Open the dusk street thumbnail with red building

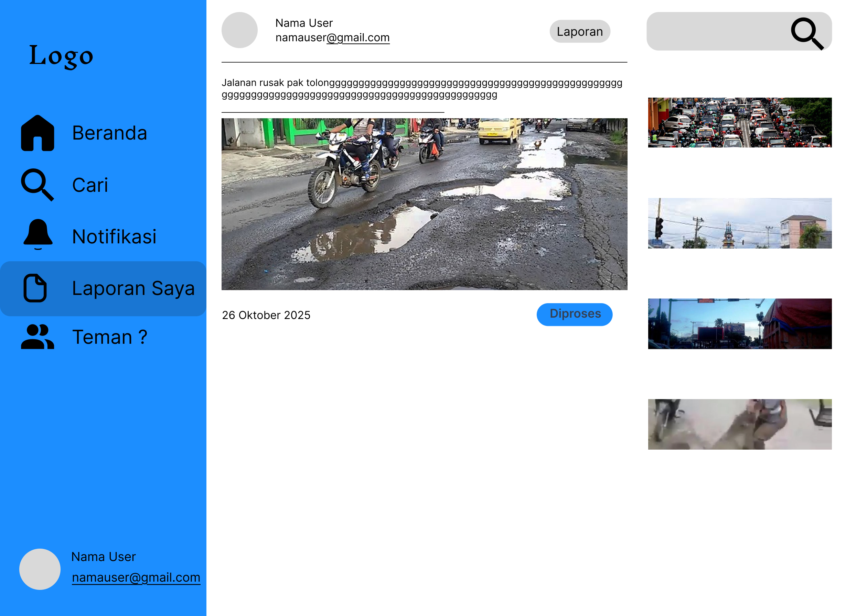click(x=739, y=323)
